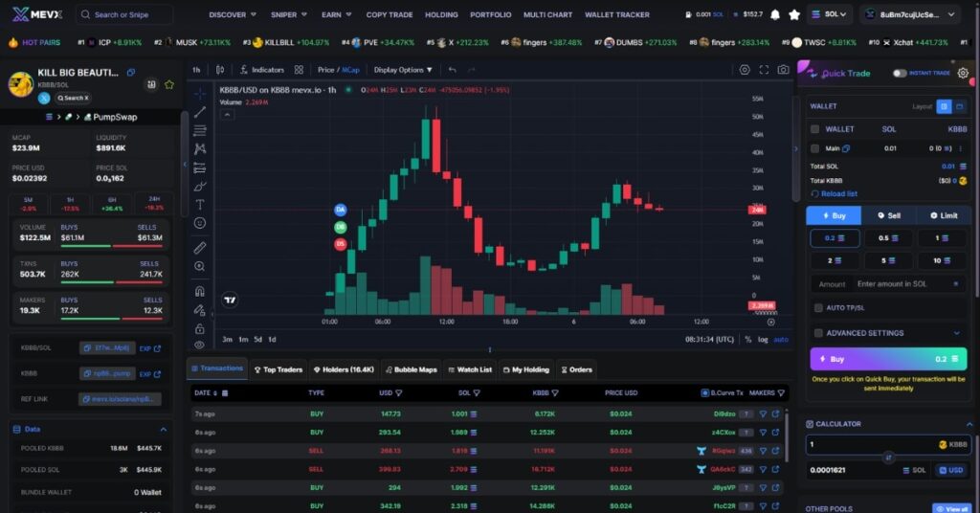Image resolution: width=980 pixels, height=513 pixels.
Task: Lock all drawing tools icon
Action: [200, 328]
